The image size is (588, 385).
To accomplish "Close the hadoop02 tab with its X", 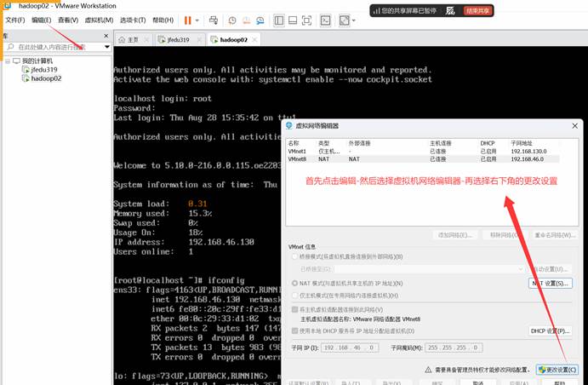I will pos(255,39).
